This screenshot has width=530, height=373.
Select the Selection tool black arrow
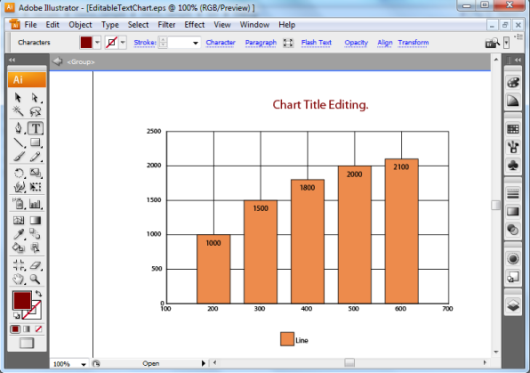pyautogui.click(x=18, y=98)
